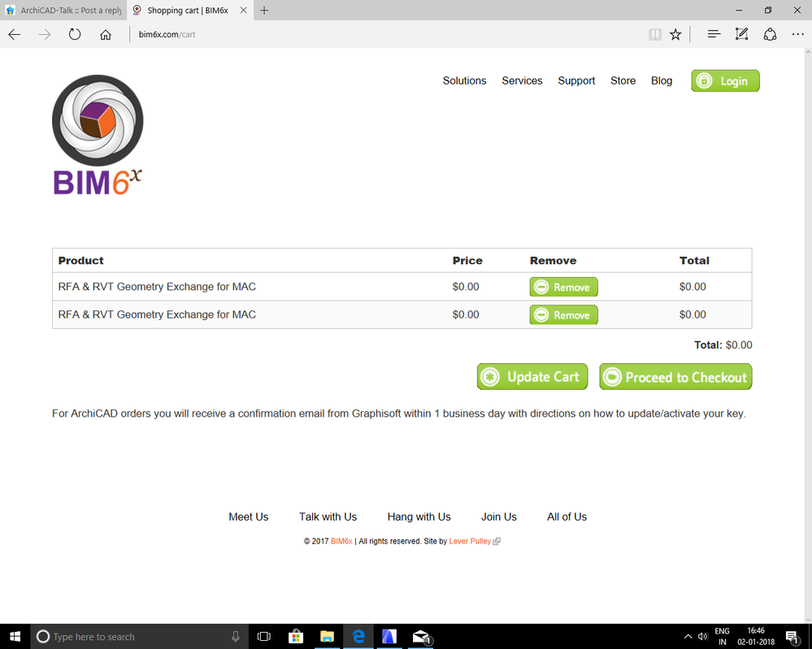Switch to ArchiCAD-Talk Post a reply tab
Image resolution: width=812 pixels, height=649 pixels.
coord(63,11)
